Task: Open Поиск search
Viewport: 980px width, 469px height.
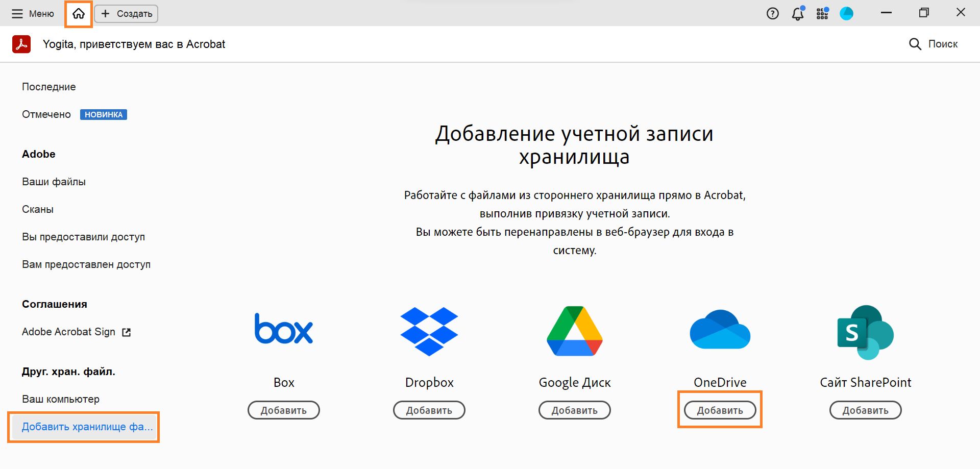Action: click(x=933, y=44)
